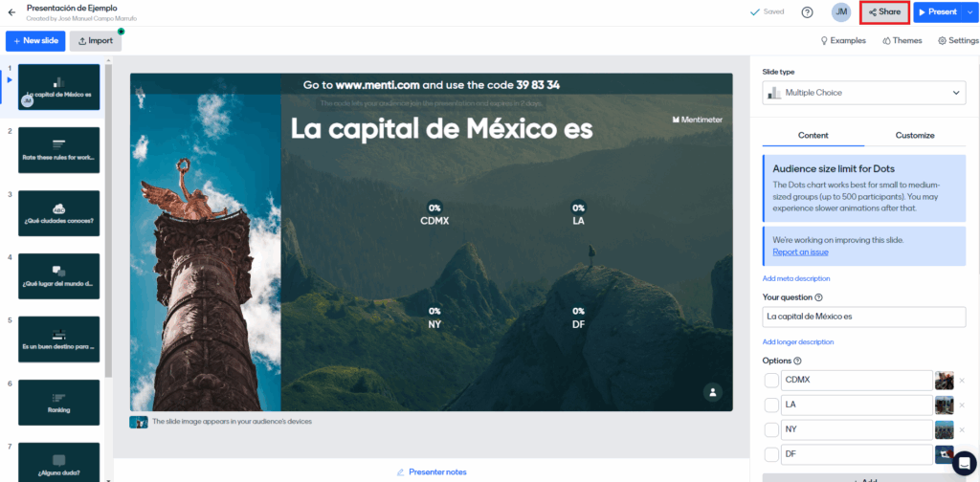Open the JM user avatar
The image size is (980, 482).
tap(841, 12)
